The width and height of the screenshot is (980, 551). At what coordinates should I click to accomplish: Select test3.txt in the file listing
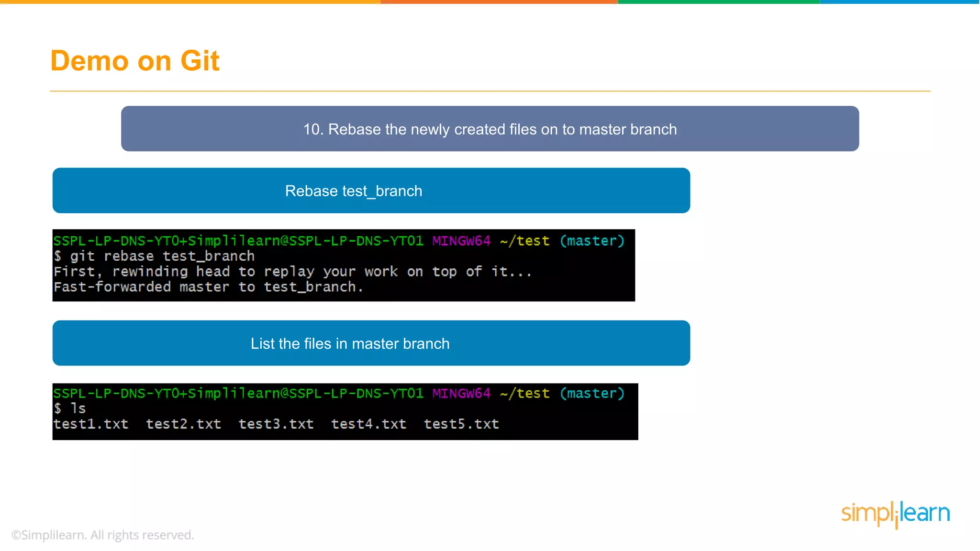[276, 424]
